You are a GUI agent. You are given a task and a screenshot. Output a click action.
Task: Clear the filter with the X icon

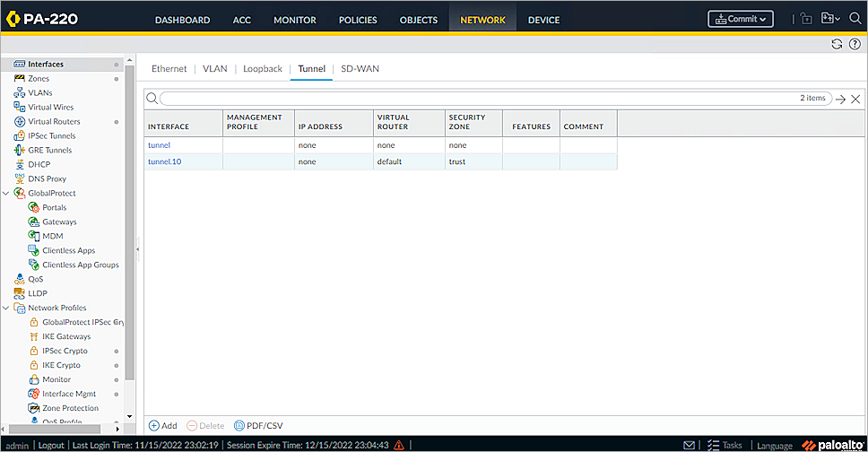coord(855,100)
